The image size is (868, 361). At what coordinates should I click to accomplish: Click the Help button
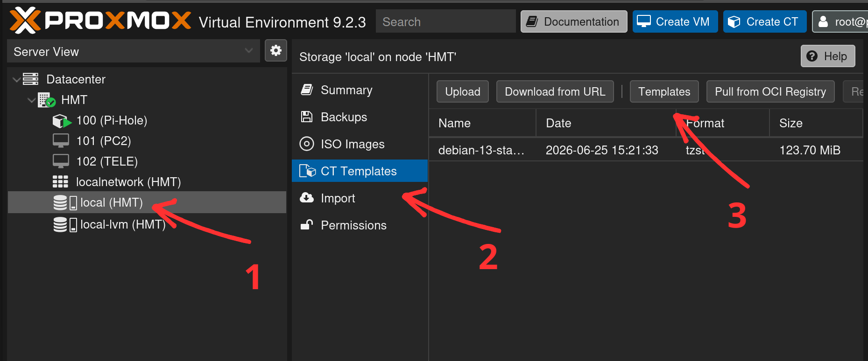click(828, 56)
